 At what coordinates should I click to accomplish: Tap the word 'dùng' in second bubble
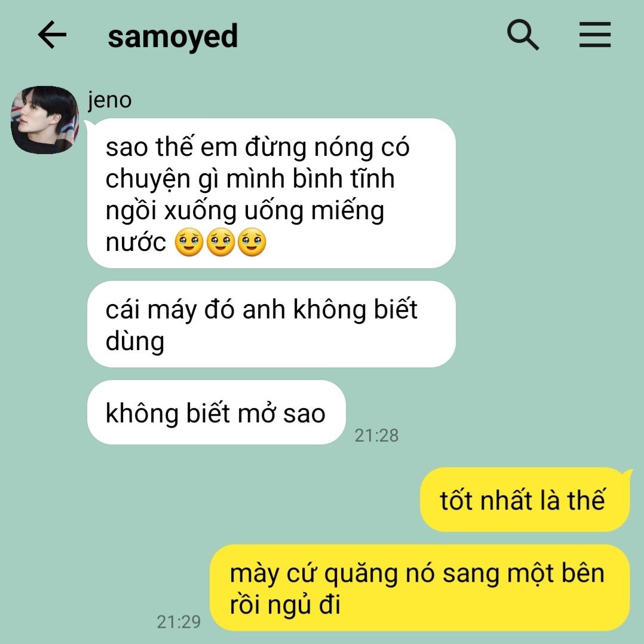[135, 342]
